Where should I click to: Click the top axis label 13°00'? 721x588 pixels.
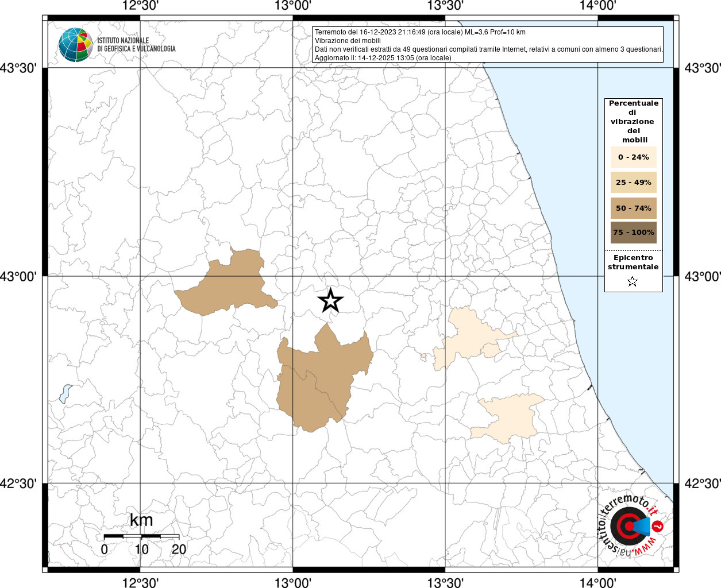click(293, 6)
